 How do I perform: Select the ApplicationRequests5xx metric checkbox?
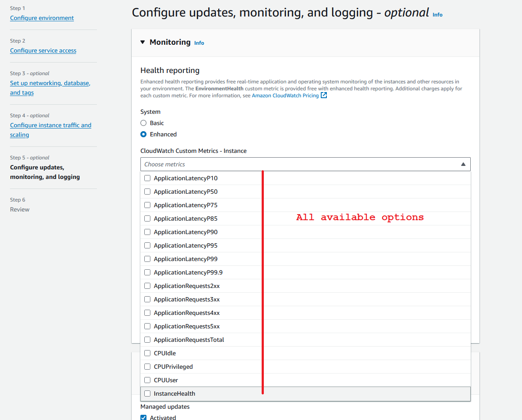point(147,326)
